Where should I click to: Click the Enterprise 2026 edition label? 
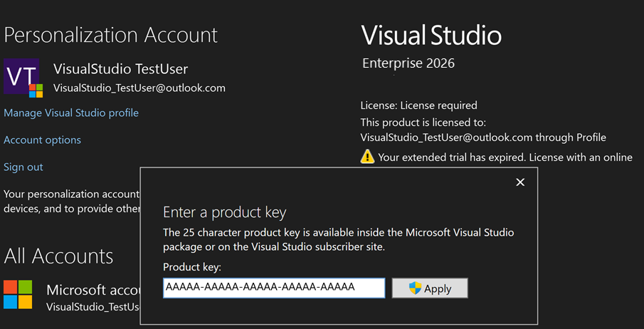pyautogui.click(x=408, y=63)
